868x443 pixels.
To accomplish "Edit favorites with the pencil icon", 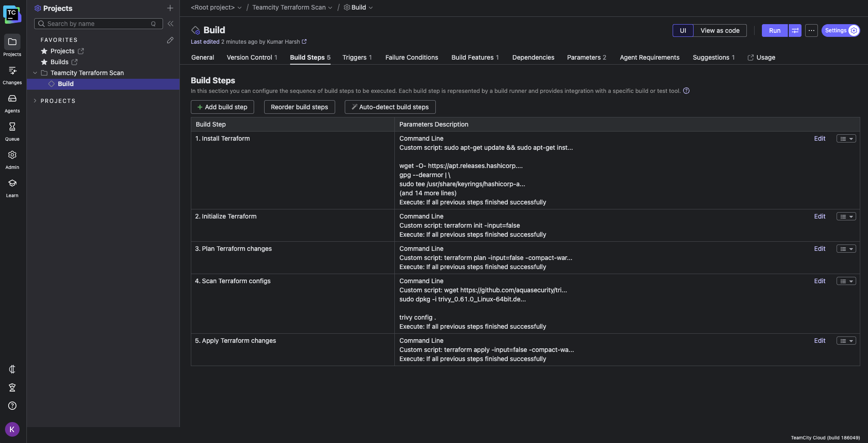I will click(x=170, y=40).
